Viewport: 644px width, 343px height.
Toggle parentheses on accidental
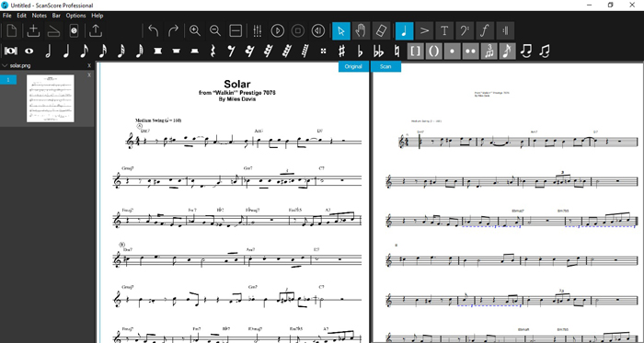[433, 51]
